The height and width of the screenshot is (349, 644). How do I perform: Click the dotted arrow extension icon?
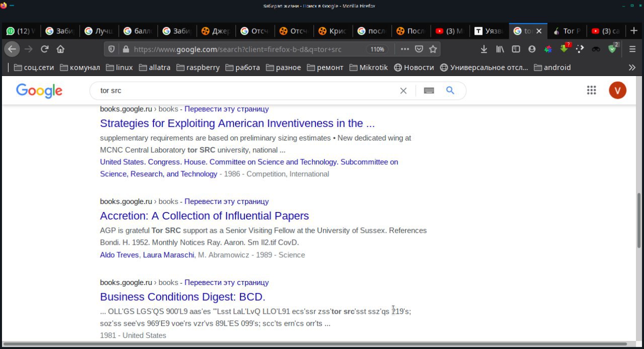click(x=580, y=49)
